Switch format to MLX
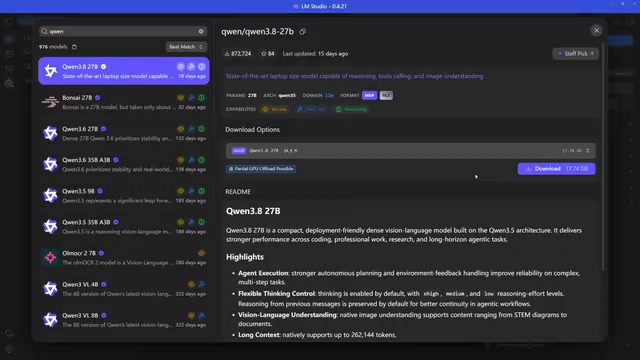640x360 pixels. (386, 95)
